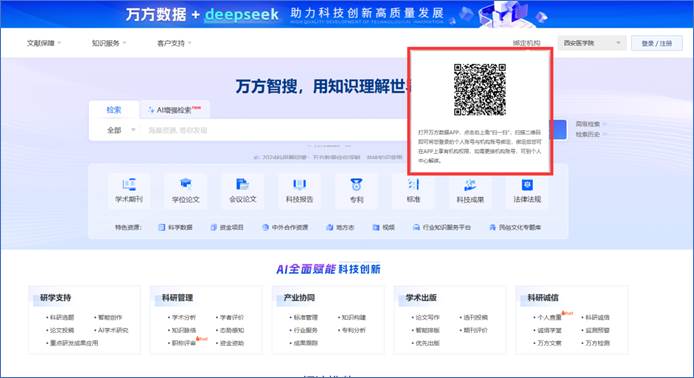Open the 西安医学院 institution dropdown

click(592, 43)
